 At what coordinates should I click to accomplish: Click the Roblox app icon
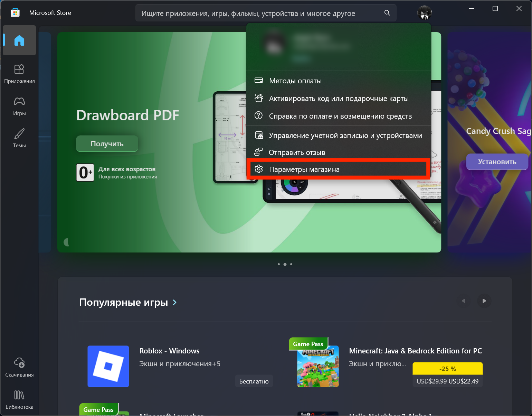[x=108, y=366]
